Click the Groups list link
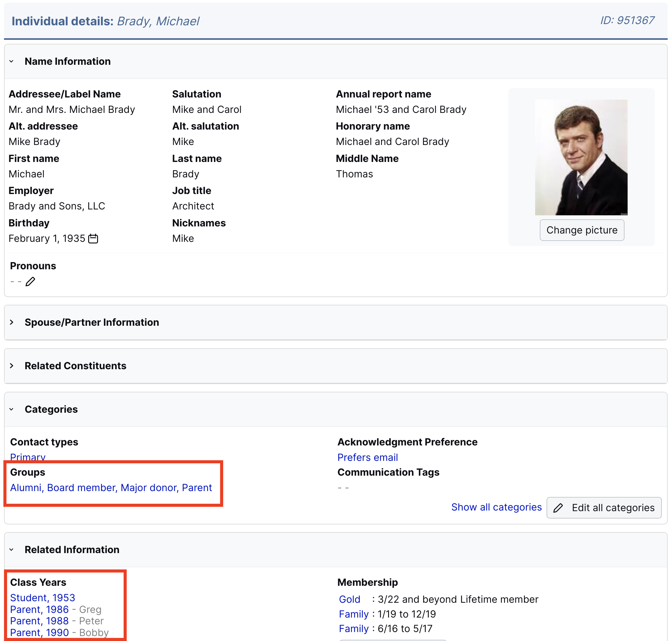 point(111,488)
